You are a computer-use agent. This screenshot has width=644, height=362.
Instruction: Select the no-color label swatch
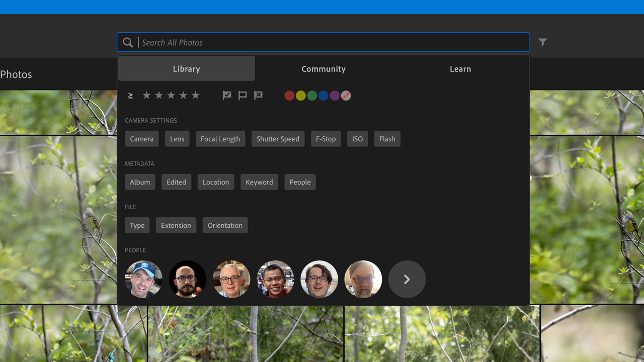point(346,96)
